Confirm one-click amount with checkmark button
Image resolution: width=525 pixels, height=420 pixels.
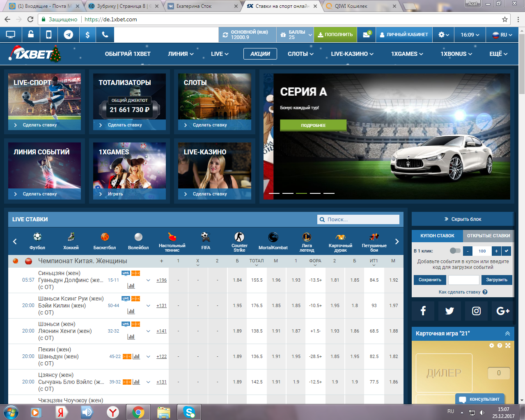click(507, 251)
